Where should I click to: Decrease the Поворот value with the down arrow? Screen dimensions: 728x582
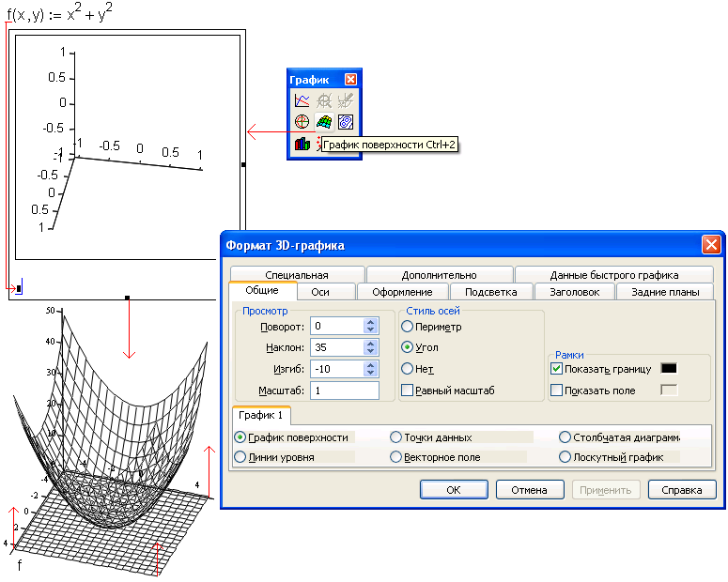click(370, 329)
